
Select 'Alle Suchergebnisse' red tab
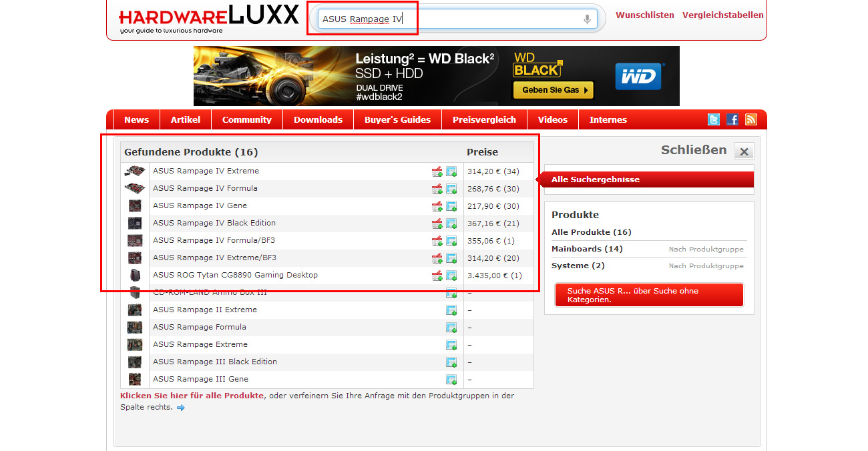point(646,179)
